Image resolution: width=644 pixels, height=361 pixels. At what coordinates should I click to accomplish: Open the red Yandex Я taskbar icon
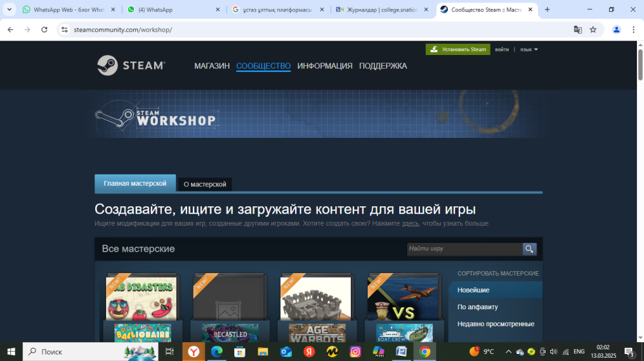309,351
